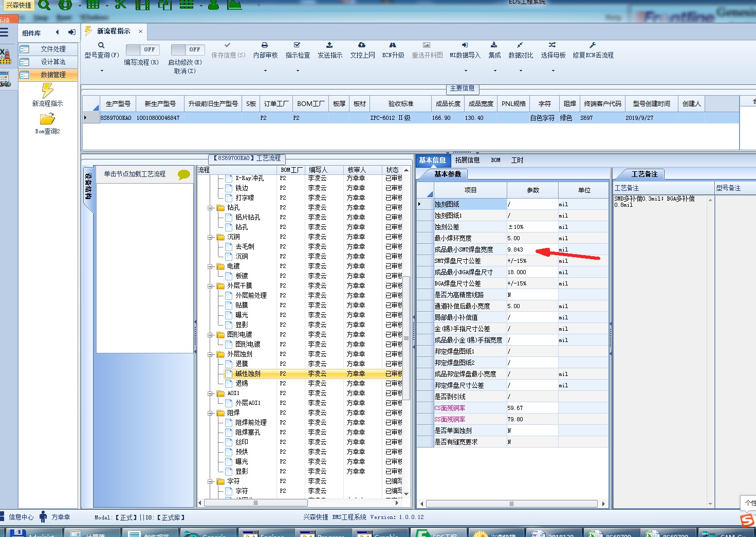756x537 pixels.
Task: Click 修复ECN丢流程 wrench icon
Action: tap(593, 45)
